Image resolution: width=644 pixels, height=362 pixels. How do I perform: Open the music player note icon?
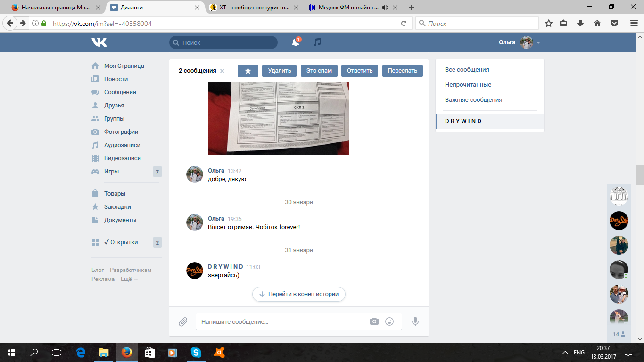tap(317, 42)
